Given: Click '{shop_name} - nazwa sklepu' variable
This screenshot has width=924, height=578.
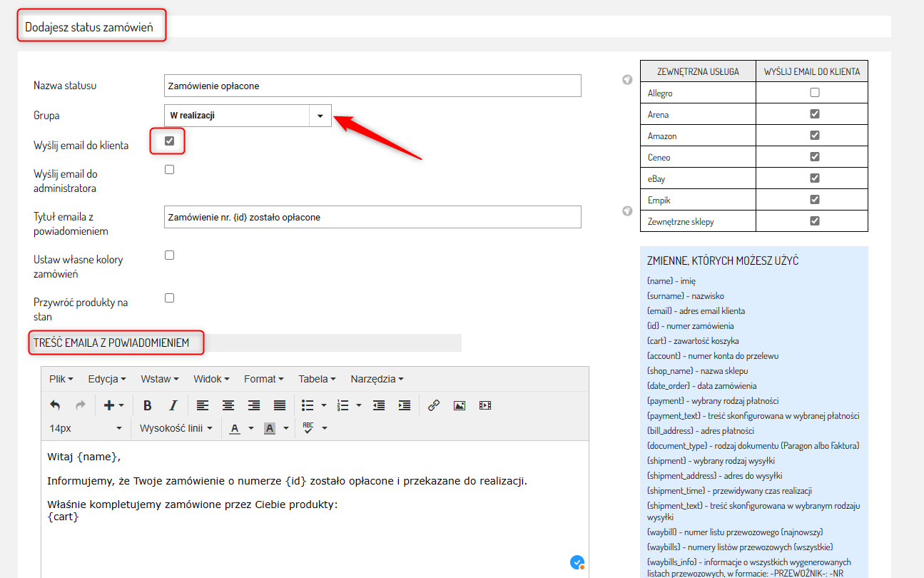Looking at the screenshot, I should 697,371.
